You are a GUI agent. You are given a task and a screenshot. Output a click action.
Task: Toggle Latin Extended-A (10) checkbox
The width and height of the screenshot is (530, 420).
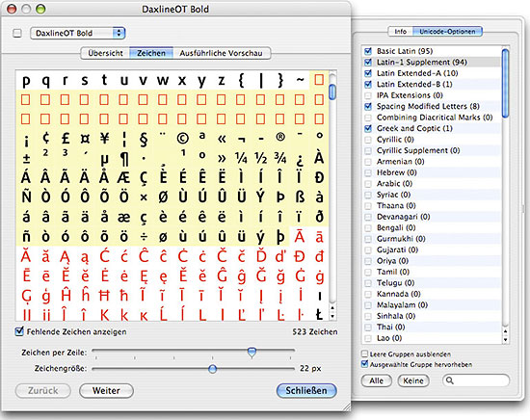(368, 73)
